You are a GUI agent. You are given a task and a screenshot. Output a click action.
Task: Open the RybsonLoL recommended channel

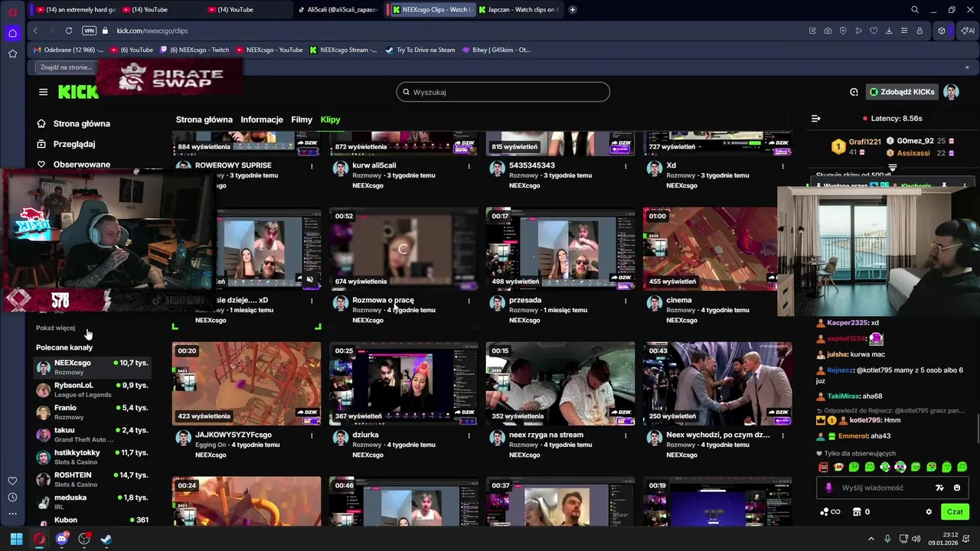[x=92, y=390]
